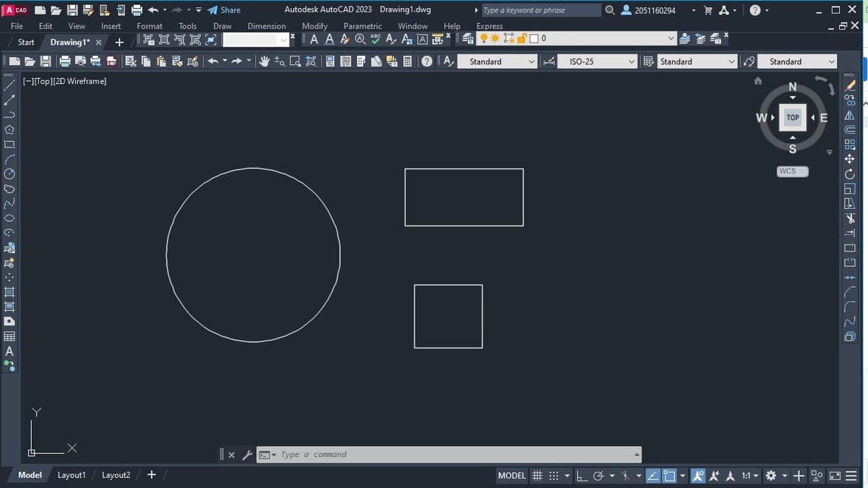Select the Multiline Text tool in the Draw toolbar
The image size is (868, 488).
point(9,351)
